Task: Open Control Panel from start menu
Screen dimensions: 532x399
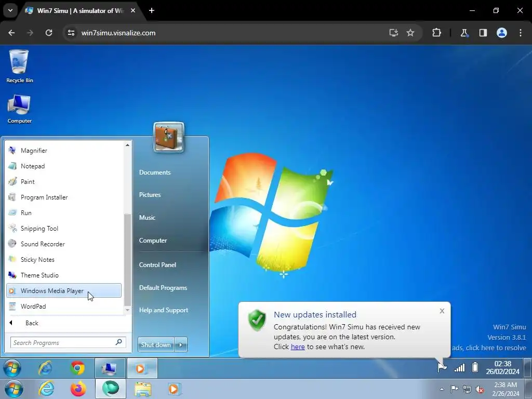Action: point(157,264)
